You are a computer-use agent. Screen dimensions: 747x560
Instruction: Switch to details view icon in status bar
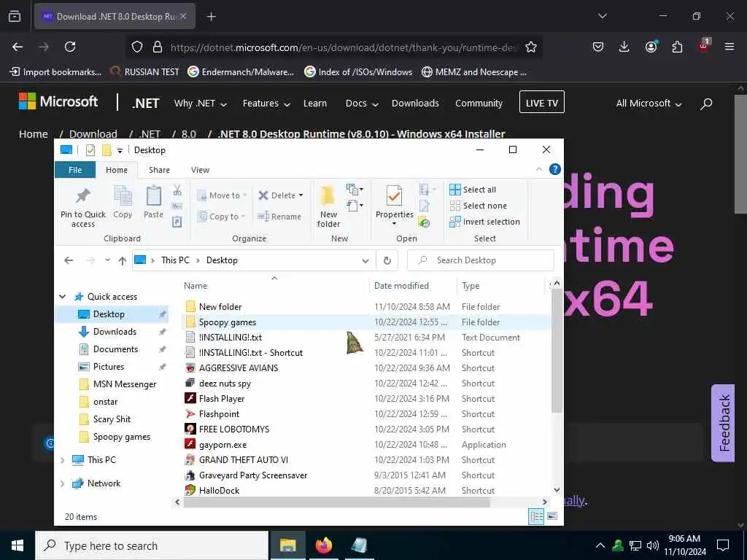(536, 517)
